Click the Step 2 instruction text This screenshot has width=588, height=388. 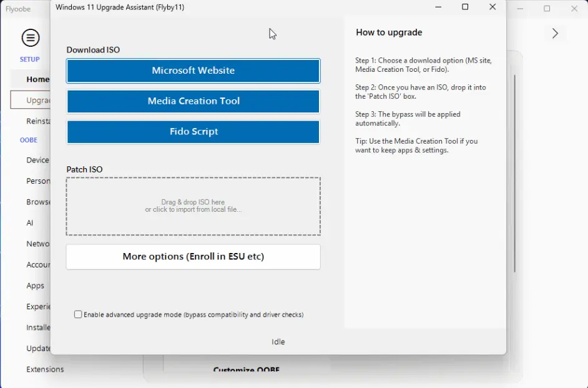420,92
